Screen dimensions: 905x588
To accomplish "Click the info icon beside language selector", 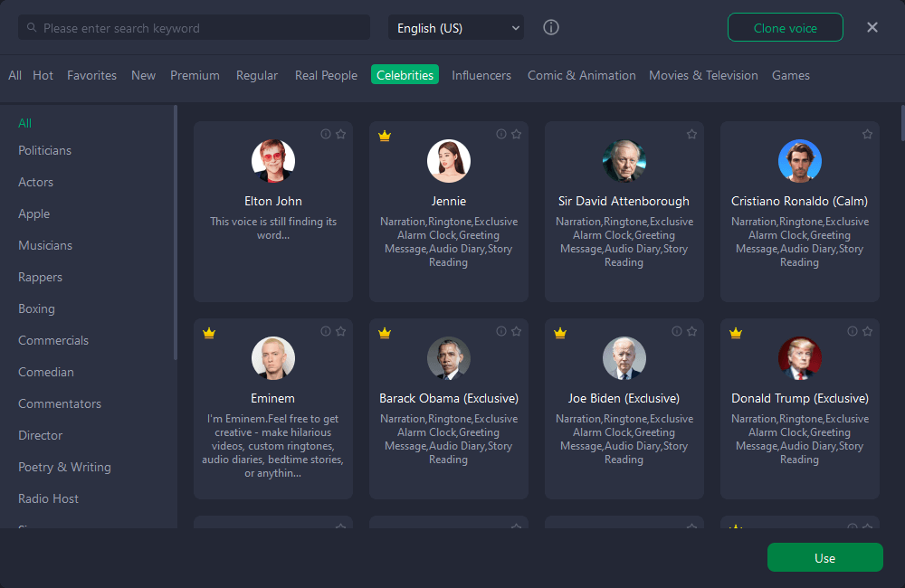I will pos(551,27).
